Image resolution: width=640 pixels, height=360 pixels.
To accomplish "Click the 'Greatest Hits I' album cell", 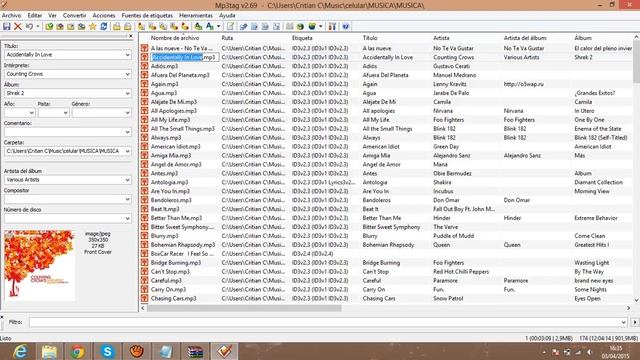I will 591,245.
